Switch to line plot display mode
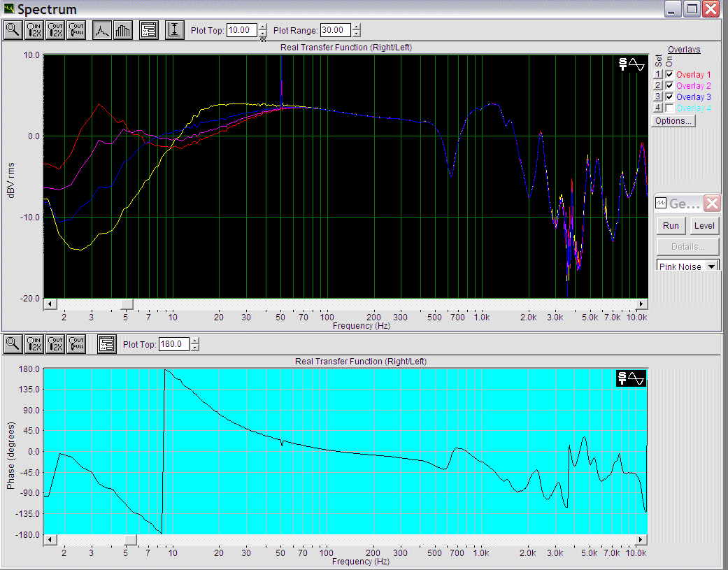The width and height of the screenshot is (728, 570). pyautogui.click(x=101, y=30)
